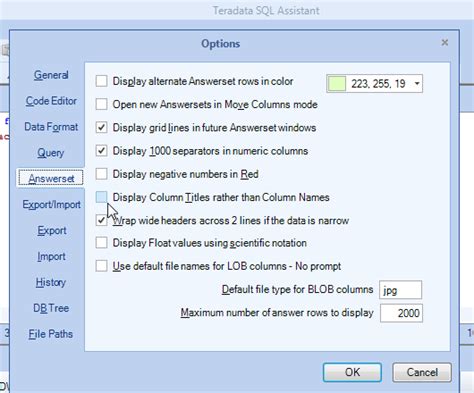Go to the Query options tab

click(x=51, y=153)
